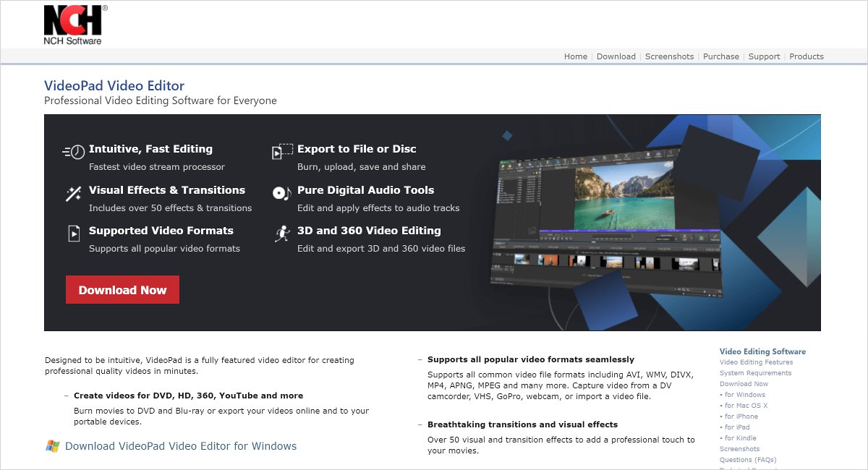Click the Visual Effects magic wand icon
Viewport: 868px width, 470px height.
point(74,193)
